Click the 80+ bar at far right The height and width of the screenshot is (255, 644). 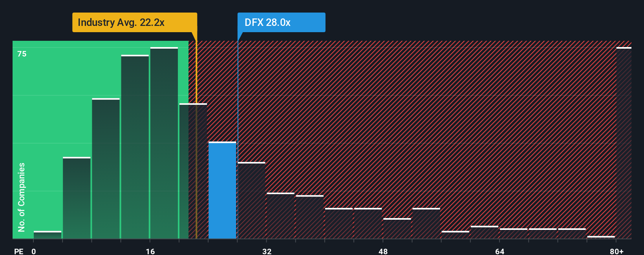coord(624,143)
